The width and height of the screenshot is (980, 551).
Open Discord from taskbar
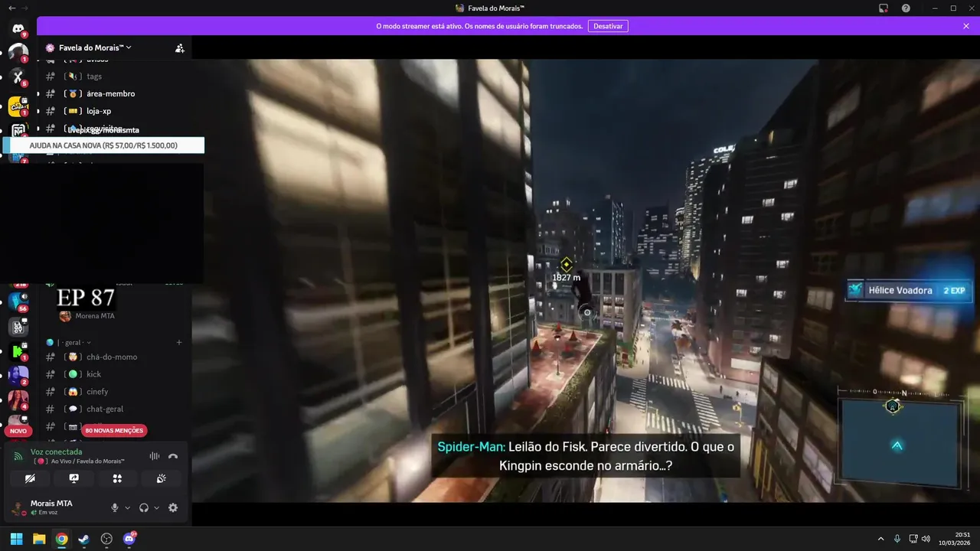(x=129, y=539)
